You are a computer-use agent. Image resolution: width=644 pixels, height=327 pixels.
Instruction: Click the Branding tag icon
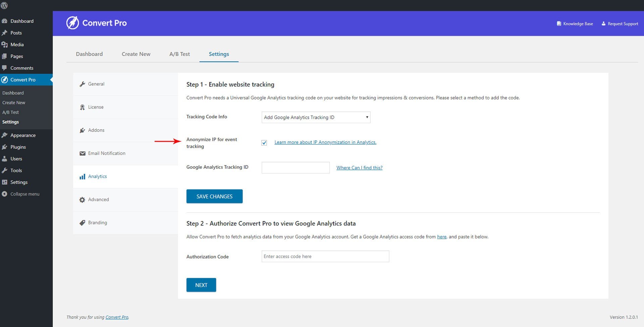click(x=82, y=223)
